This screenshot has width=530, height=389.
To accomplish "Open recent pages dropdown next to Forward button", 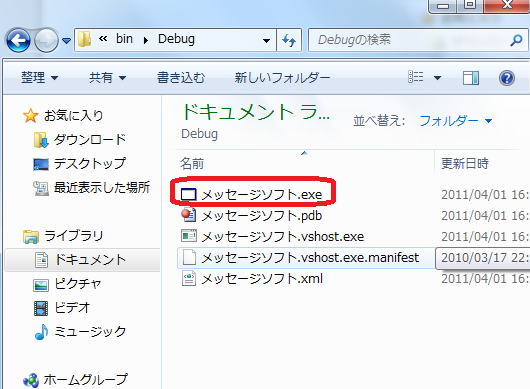I will click(x=67, y=41).
